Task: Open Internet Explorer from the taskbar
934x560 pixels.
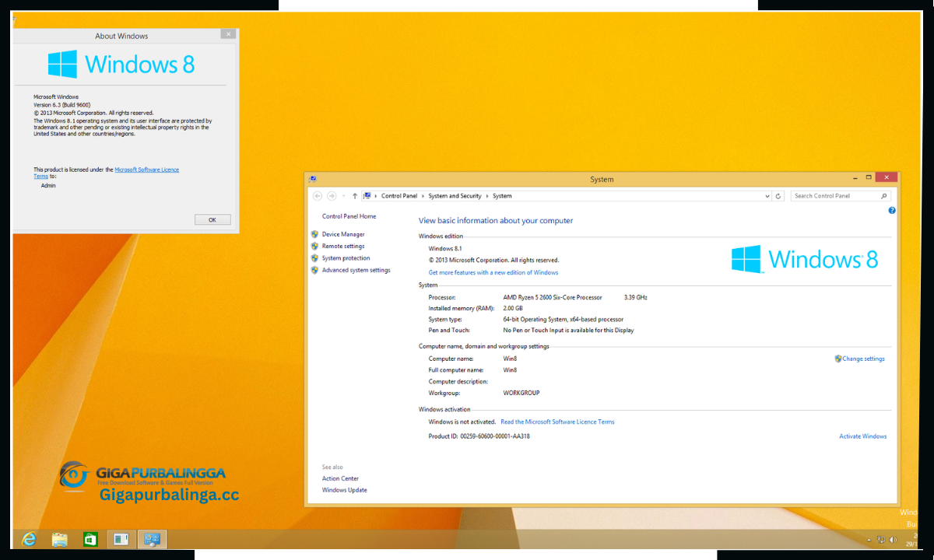Action: pyautogui.click(x=30, y=539)
